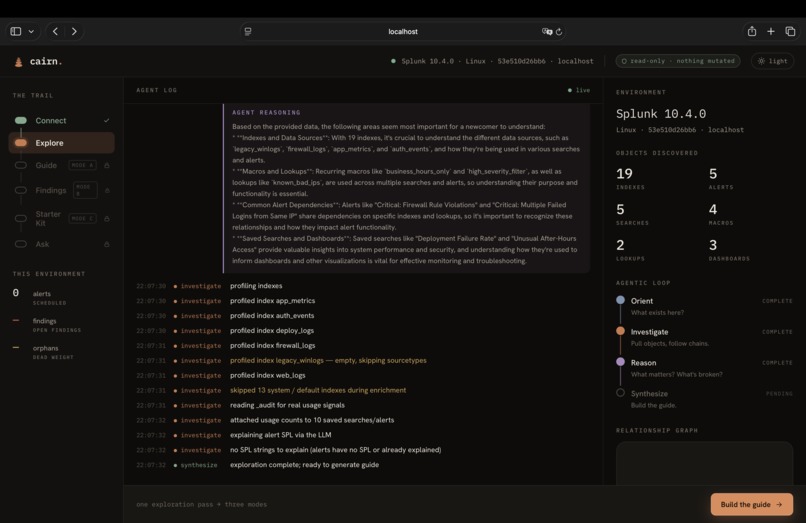Click the 19 indexes stat
This screenshot has width=806, height=523.
pos(630,178)
